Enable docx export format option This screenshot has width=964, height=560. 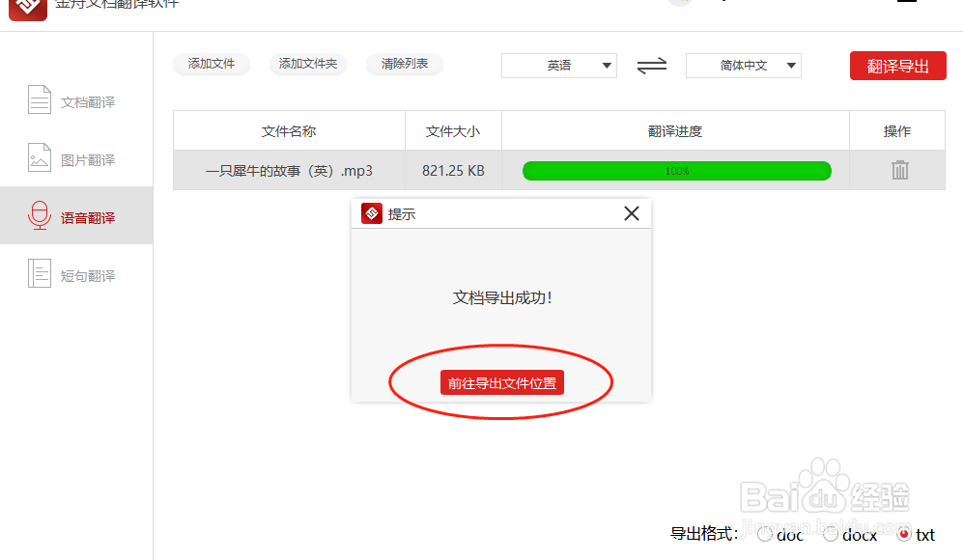pos(832,534)
